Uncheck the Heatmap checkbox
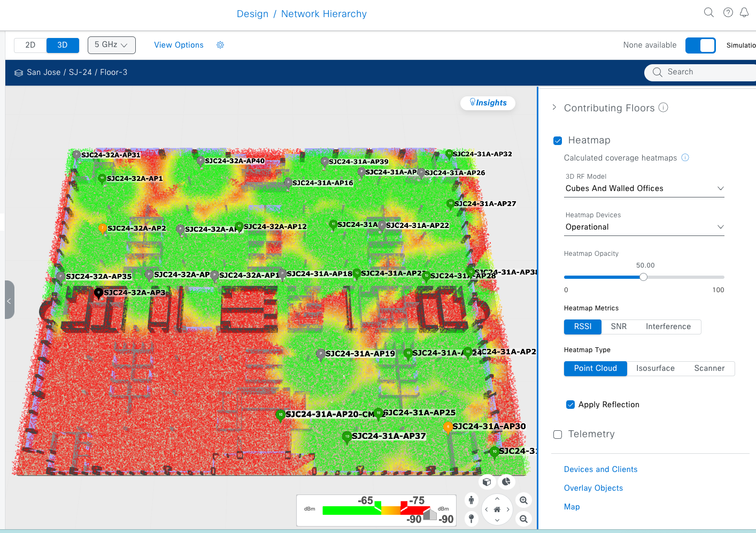 [558, 140]
